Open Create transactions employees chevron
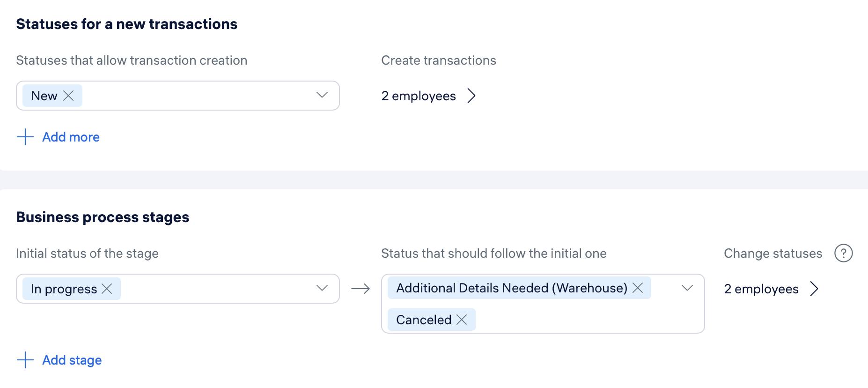Screen dimensions: 868x388 coord(471,96)
